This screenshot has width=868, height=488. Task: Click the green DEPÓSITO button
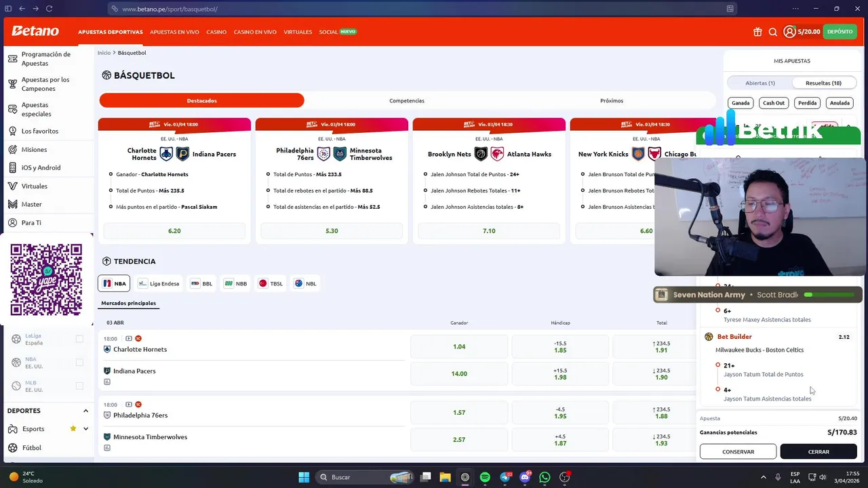coord(840,32)
